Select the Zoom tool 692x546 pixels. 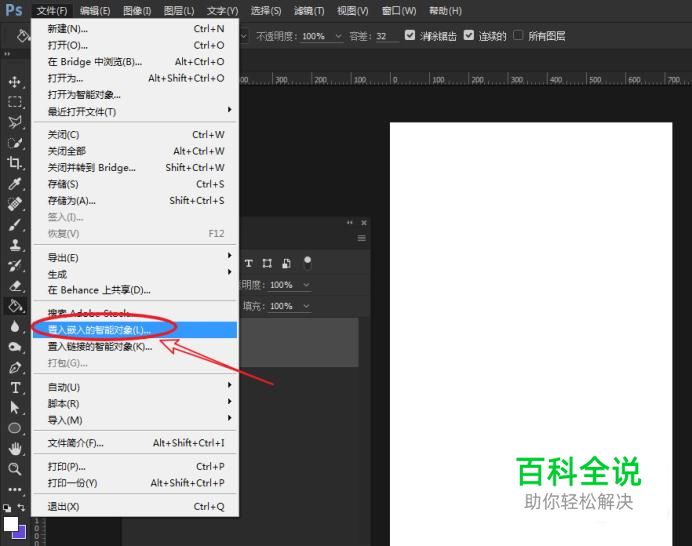point(15,469)
